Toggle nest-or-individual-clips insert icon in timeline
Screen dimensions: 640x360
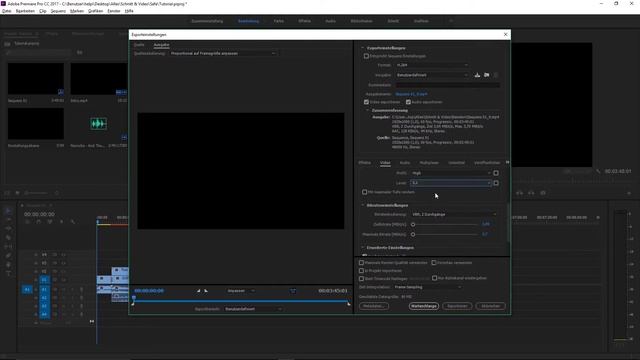[27, 222]
